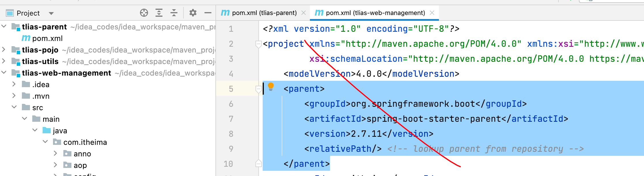Open Project panel settings gear

tap(193, 13)
